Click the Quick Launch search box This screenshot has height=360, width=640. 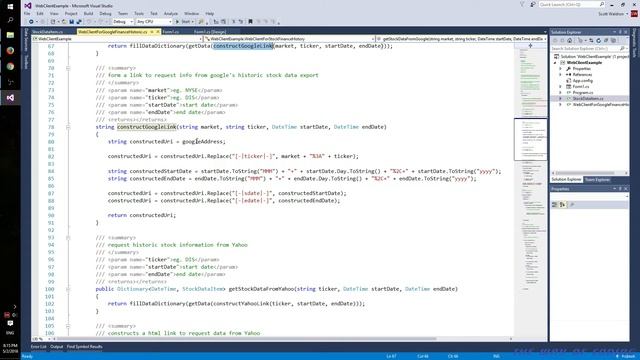tap(571, 4)
